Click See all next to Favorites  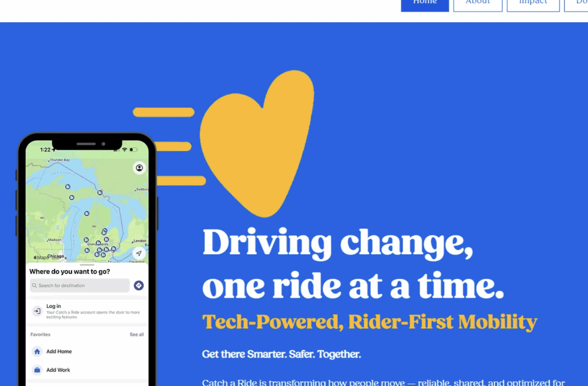tap(137, 335)
